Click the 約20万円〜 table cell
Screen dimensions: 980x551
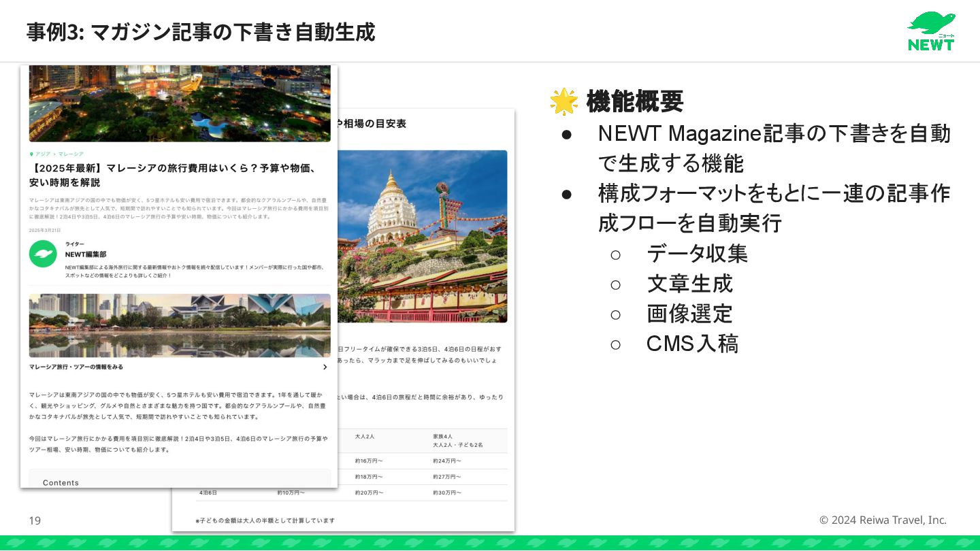(x=369, y=492)
